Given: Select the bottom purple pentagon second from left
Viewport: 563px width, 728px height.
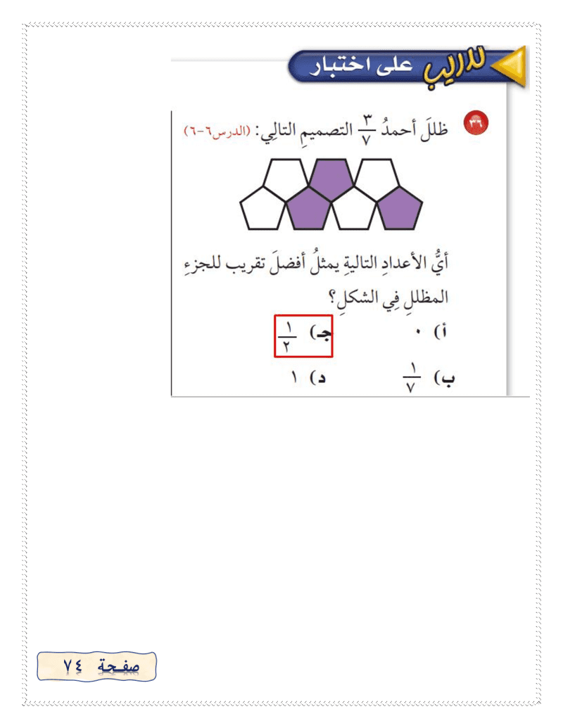Looking at the screenshot, I should click(x=308, y=210).
